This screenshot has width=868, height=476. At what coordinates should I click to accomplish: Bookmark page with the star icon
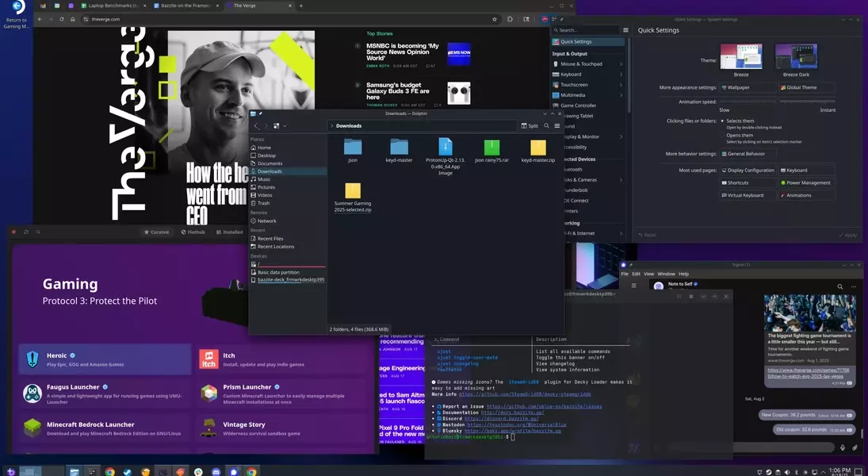[495, 19]
